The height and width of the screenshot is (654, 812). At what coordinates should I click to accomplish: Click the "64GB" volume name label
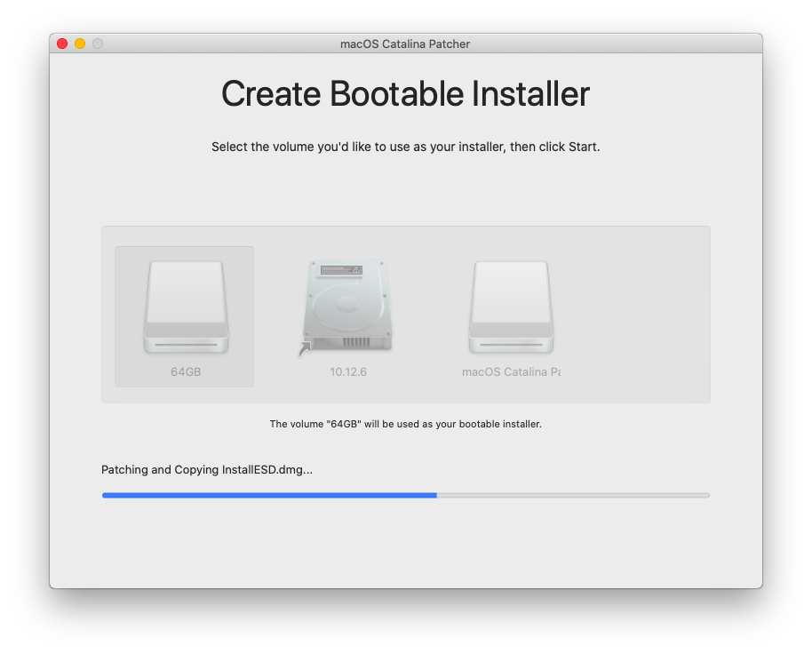(x=186, y=372)
